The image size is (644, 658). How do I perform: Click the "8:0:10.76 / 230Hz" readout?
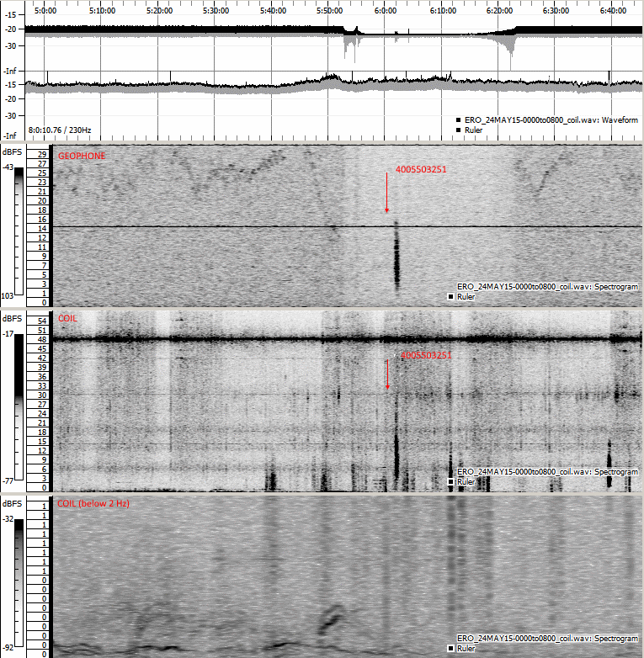(x=59, y=130)
